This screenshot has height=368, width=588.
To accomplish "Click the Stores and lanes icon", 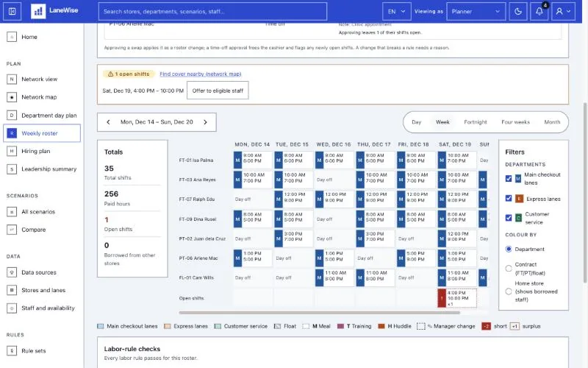I will point(12,290).
